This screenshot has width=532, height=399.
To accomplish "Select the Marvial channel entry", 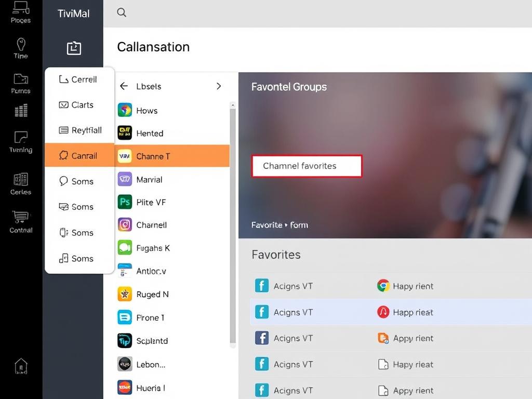I will [151, 179].
